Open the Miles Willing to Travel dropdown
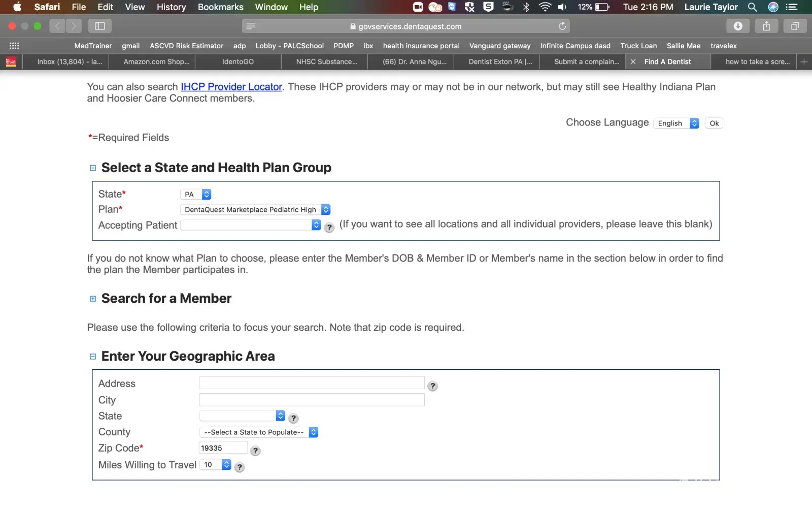Viewport: 812px width, 508px height. tap(216, 465)
